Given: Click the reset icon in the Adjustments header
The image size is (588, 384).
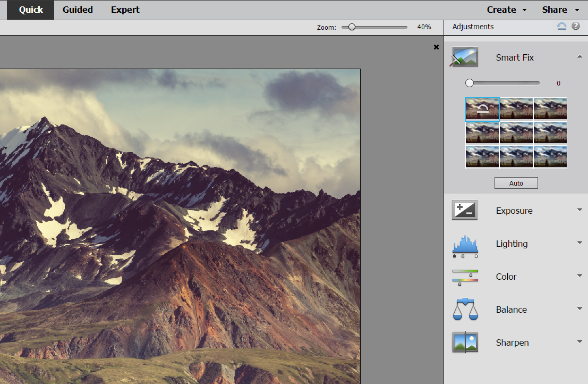Looking at the screenshot, I should [562, 26].
